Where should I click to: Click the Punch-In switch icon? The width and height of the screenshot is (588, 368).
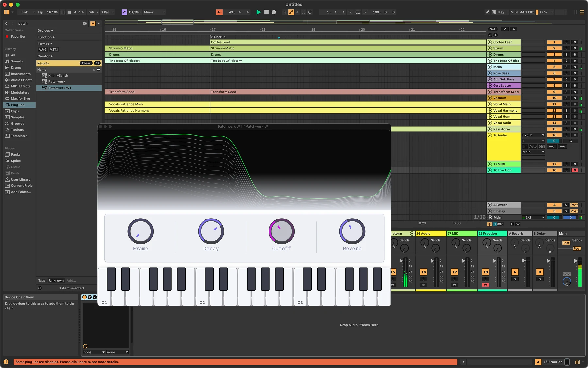click(x=350, y=12)
